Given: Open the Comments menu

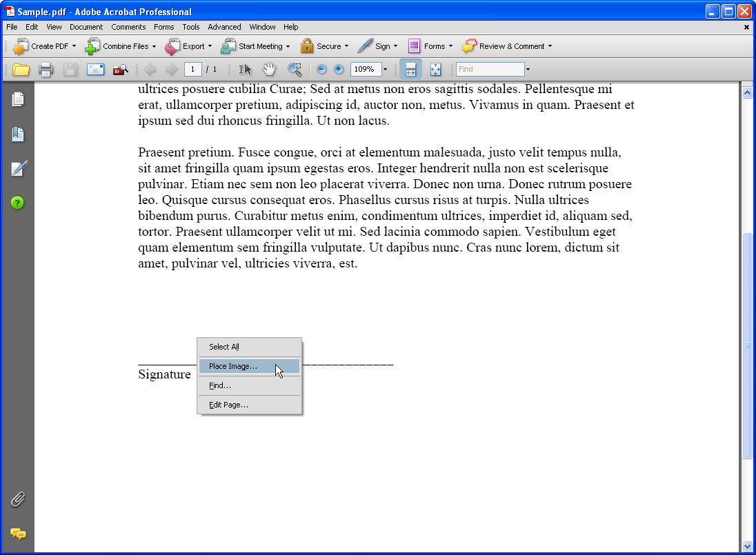Looking at the screenshot, I should [128, 27].
